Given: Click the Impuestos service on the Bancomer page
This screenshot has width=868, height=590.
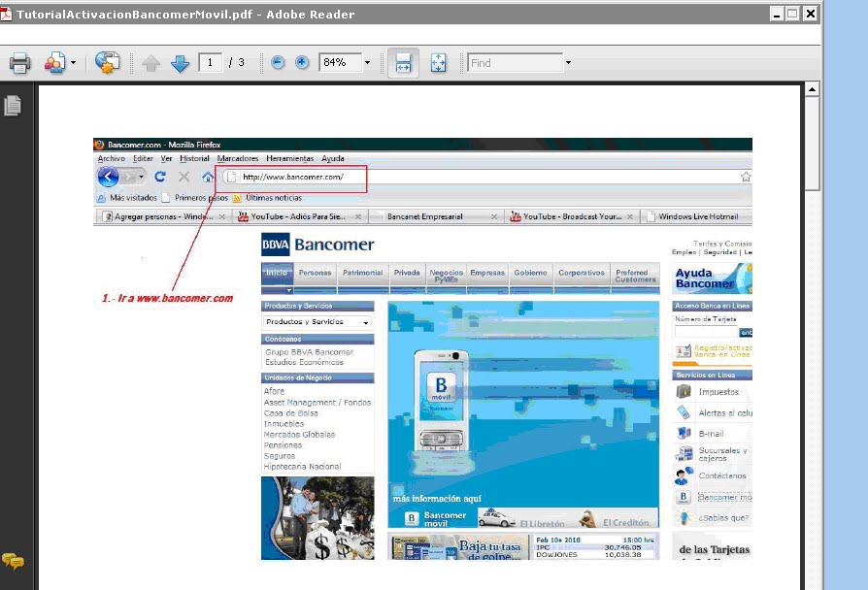Looking at the screenshot, I should pyautogui.click(x=718, y=392).
